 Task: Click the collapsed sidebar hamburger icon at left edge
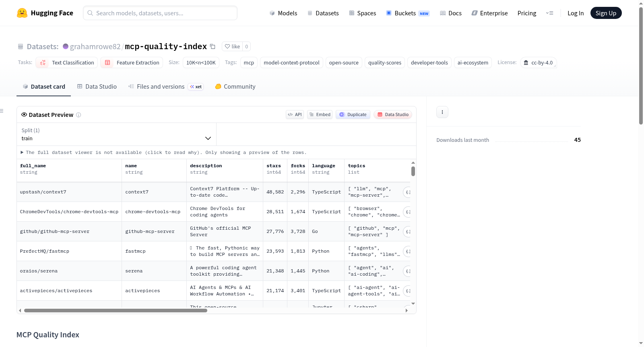click(2, 111)
